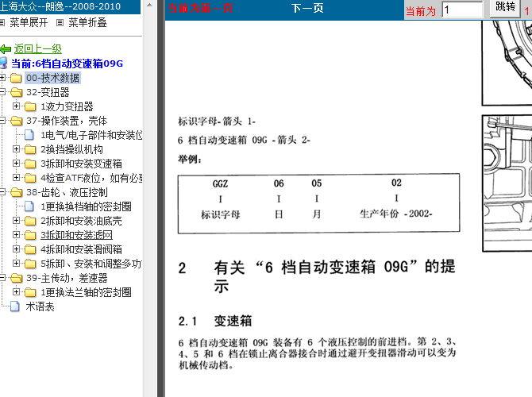Click 菜单折叠 to collapse all menus
Screen dimensions: 532x397
click(87, 23)
